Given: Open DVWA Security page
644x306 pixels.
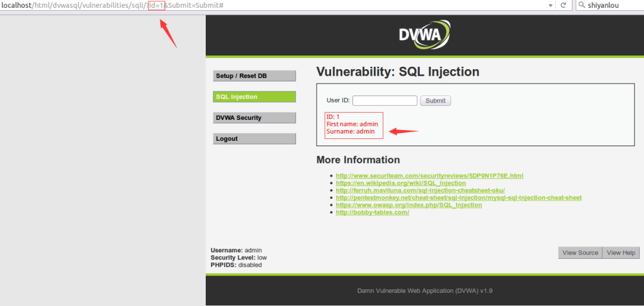Looking at the screenshot, I should 254,118.
